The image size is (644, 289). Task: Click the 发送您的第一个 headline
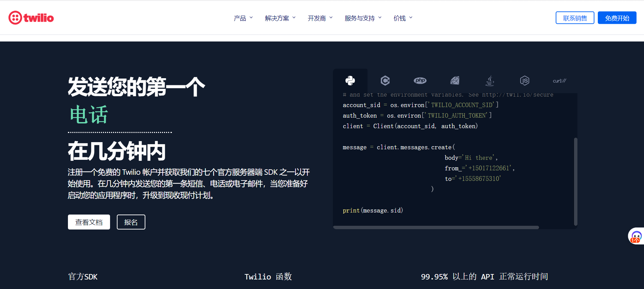(137, 87)
